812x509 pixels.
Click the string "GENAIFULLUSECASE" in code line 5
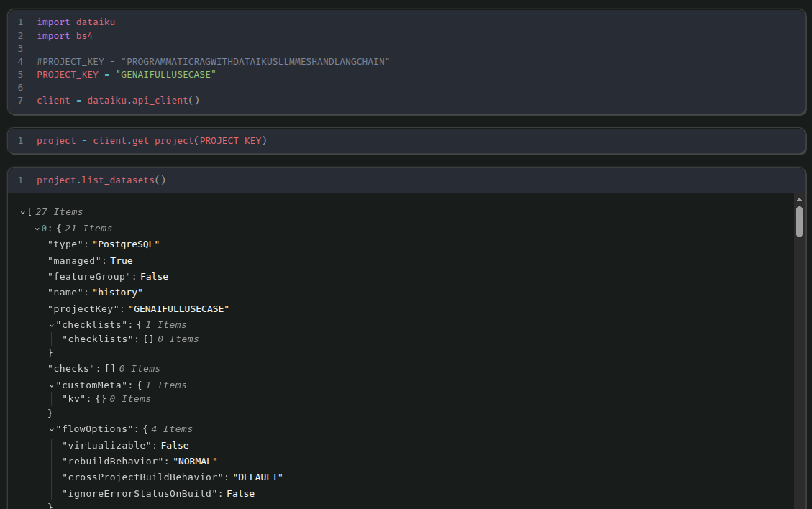click(x=165, y=75)
